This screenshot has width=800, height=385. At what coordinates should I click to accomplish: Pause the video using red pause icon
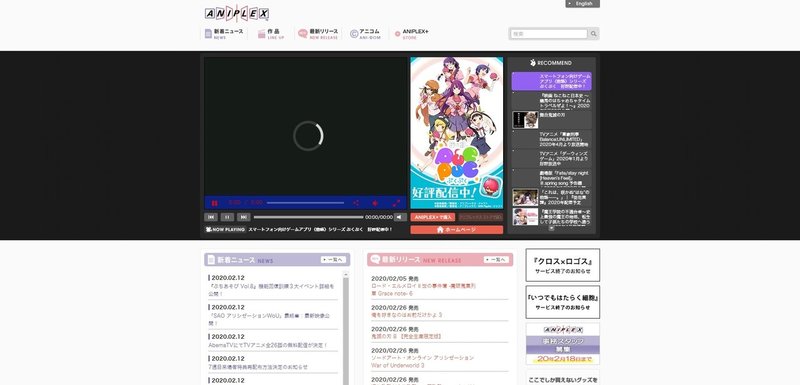click(214, 203)
